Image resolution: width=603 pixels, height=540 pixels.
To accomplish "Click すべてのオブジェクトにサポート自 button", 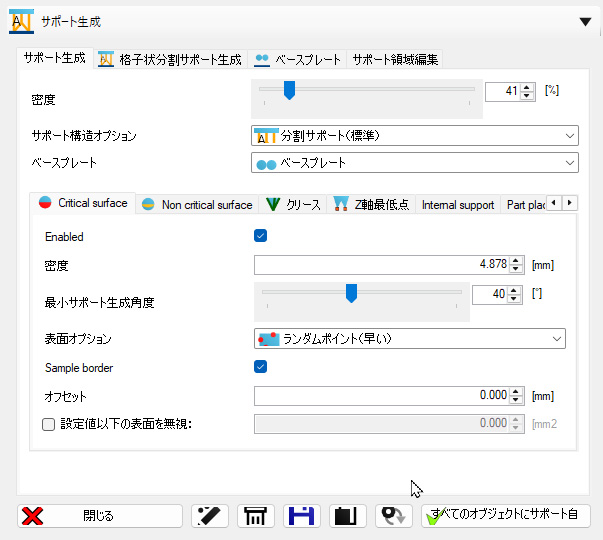I will (x=505, y=516).
